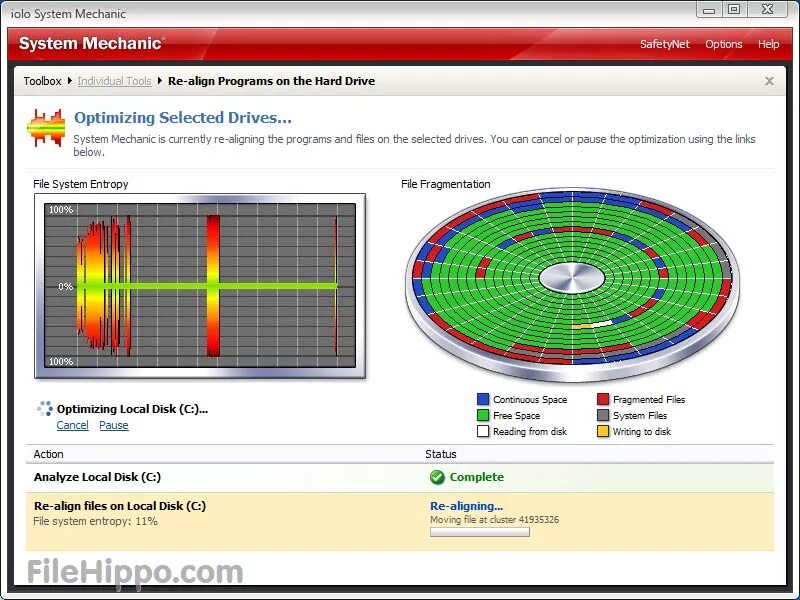The height and width of the screenshot is (600, 800).
Task: Click the Status column header
Action: [x=441, y=454]
